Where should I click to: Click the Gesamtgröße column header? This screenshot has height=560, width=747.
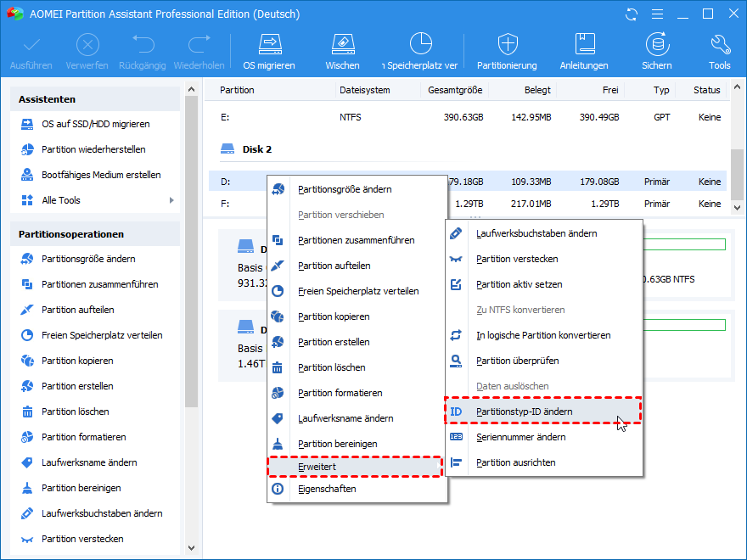pos(455,90)
